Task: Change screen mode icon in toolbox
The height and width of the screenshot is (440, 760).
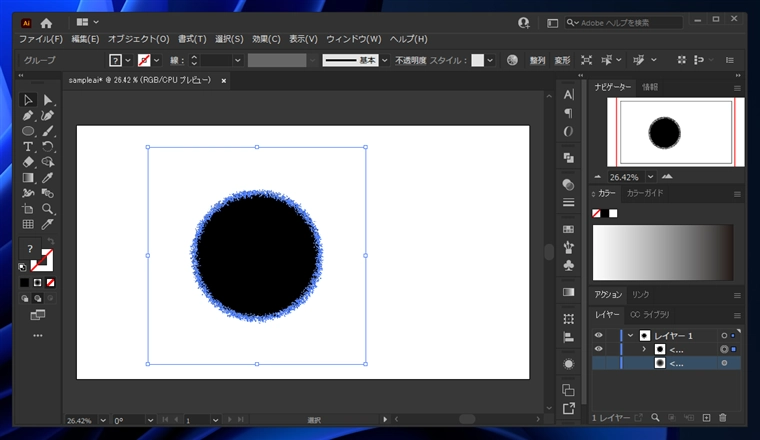Action: click(x=38, y=315)
